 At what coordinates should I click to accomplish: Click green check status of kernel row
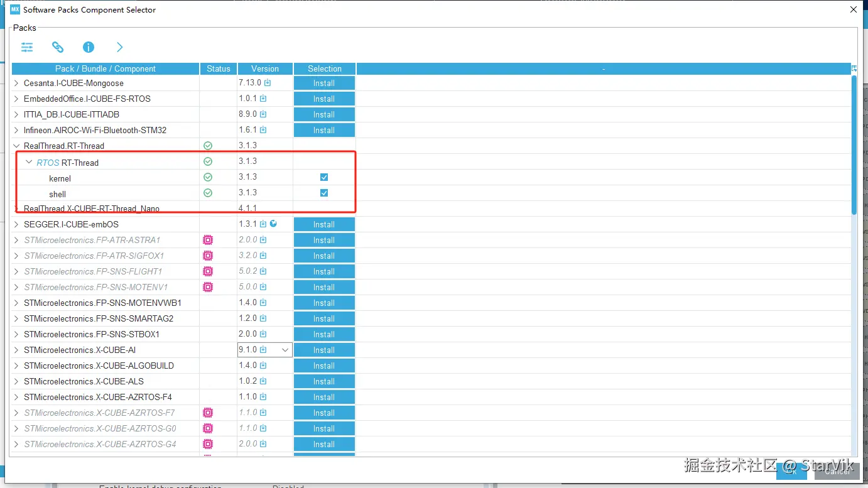(208, 177)
